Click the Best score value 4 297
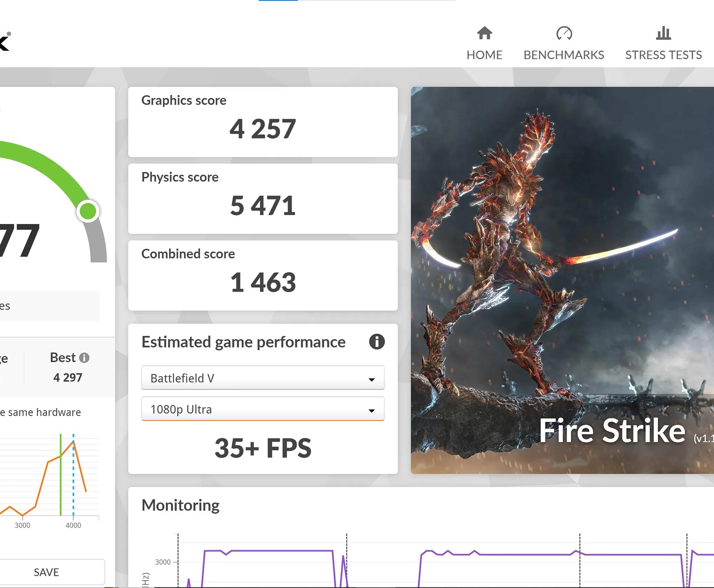This screenshot has height=588, width=714. click(x=68, y=377)
